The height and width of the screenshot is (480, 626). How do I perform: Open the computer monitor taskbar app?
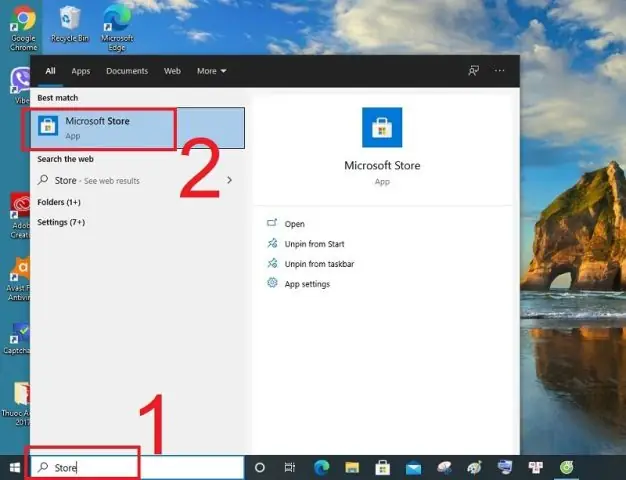[x=505, y=467]
